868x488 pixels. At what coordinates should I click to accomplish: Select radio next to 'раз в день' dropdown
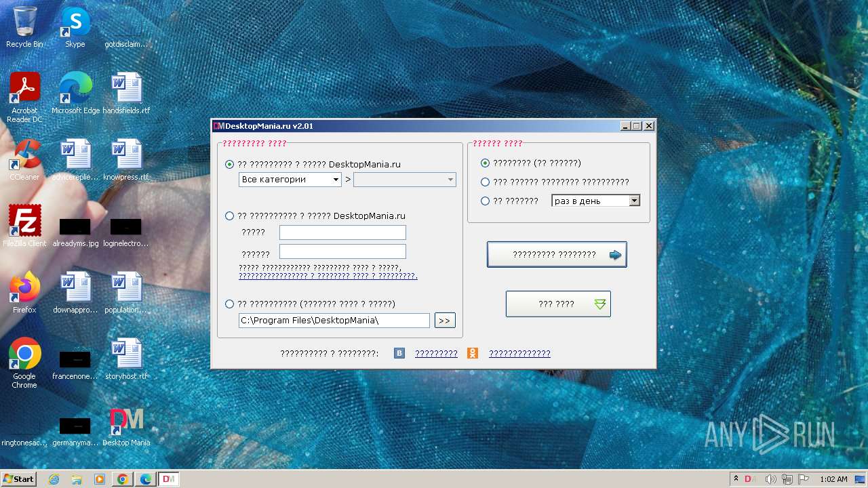pos(485,201)
